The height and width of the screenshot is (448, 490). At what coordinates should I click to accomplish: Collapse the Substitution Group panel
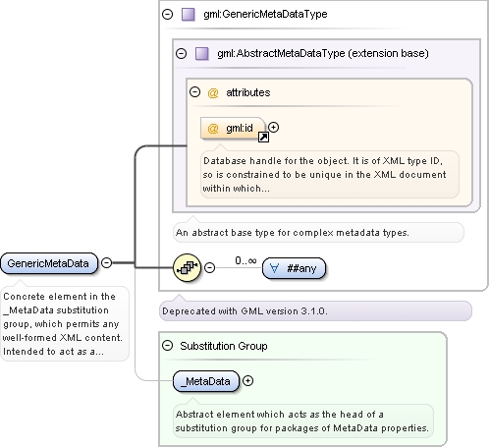[x=168, y=346]
